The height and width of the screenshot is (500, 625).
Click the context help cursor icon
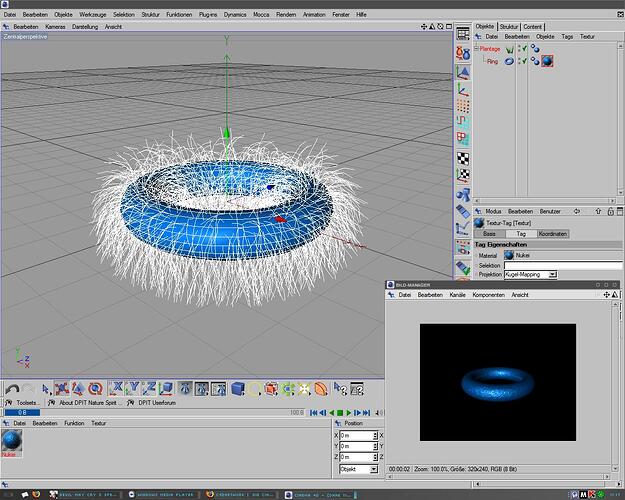pos(340,389)
